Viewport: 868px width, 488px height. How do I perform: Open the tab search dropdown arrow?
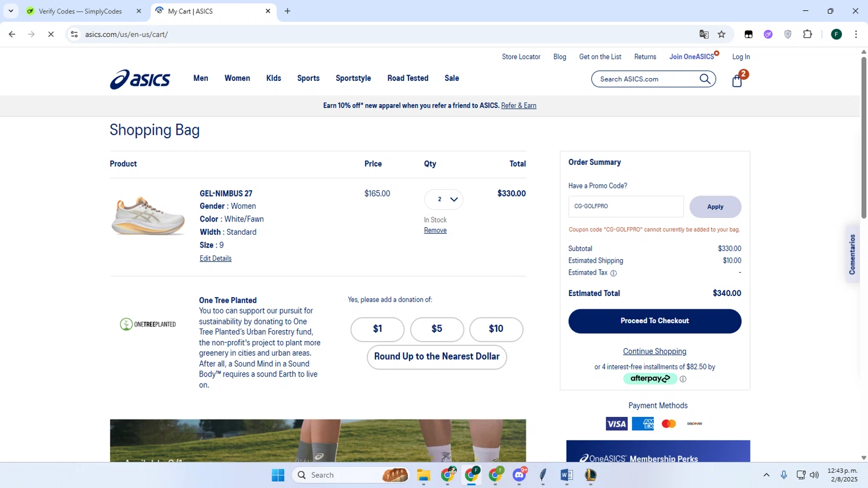click(x=10, y=11)
